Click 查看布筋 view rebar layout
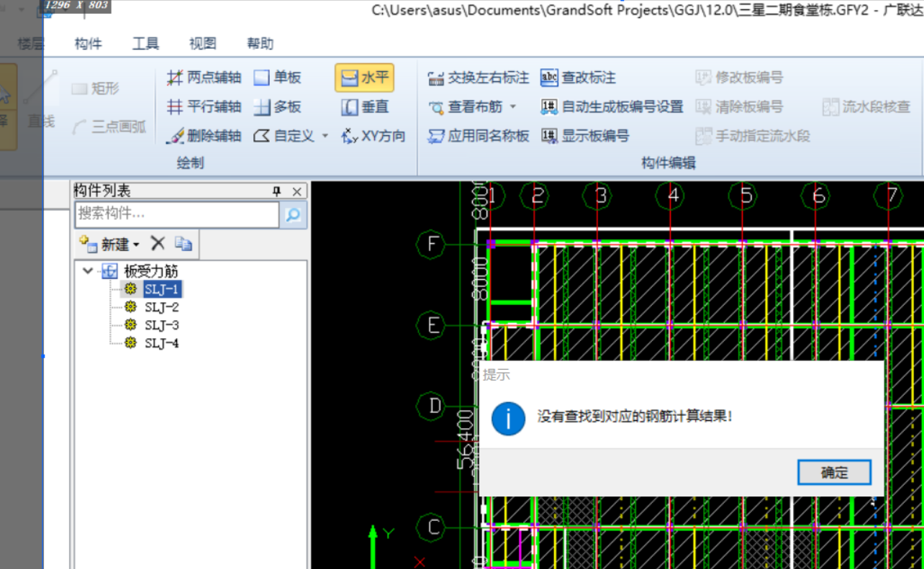The image size is (924, 569). pyautogui.click(x=466, y=107)
